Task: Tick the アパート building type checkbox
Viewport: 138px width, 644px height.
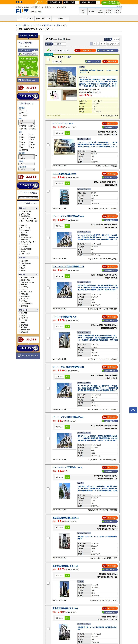Action: tap(20, 110)
